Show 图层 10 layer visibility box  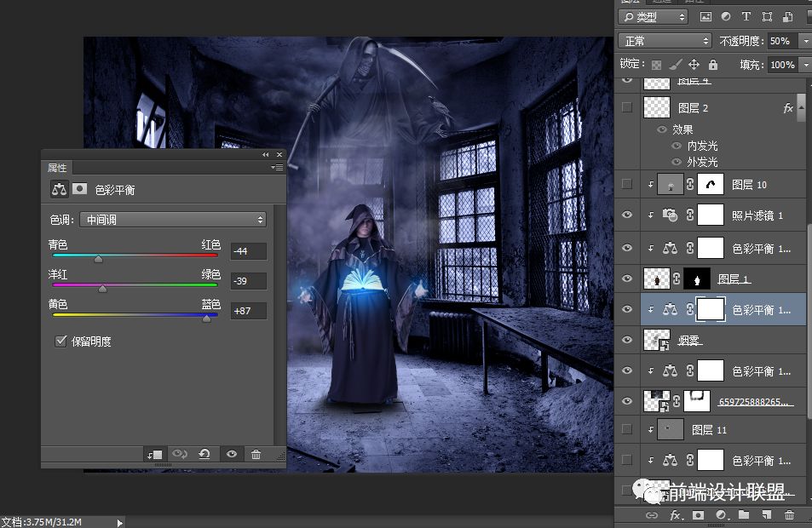coord(626,184)
